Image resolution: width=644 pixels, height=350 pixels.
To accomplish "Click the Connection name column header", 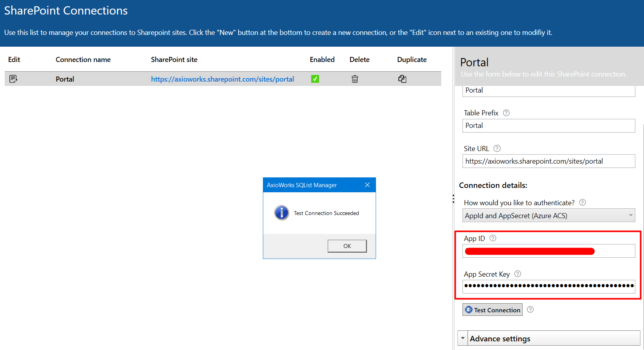I will pos(83,60).
